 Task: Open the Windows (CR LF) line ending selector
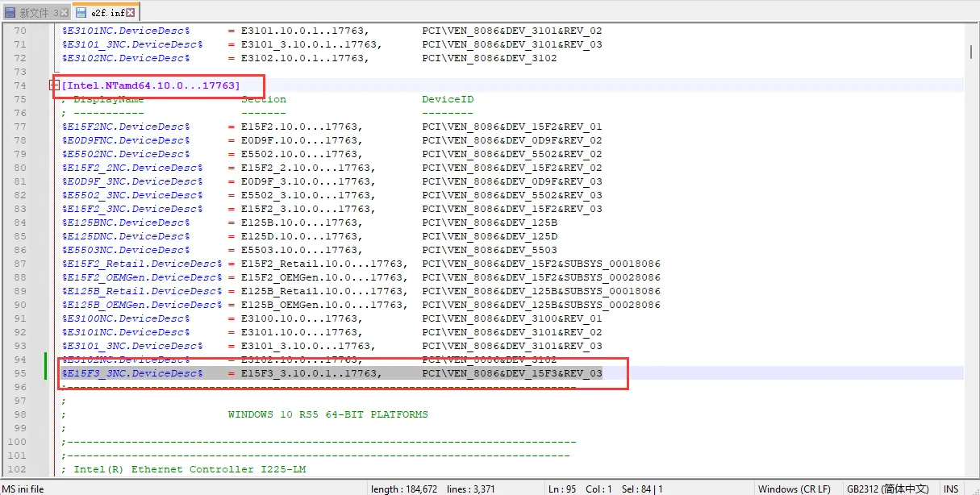tap(794, 489)
